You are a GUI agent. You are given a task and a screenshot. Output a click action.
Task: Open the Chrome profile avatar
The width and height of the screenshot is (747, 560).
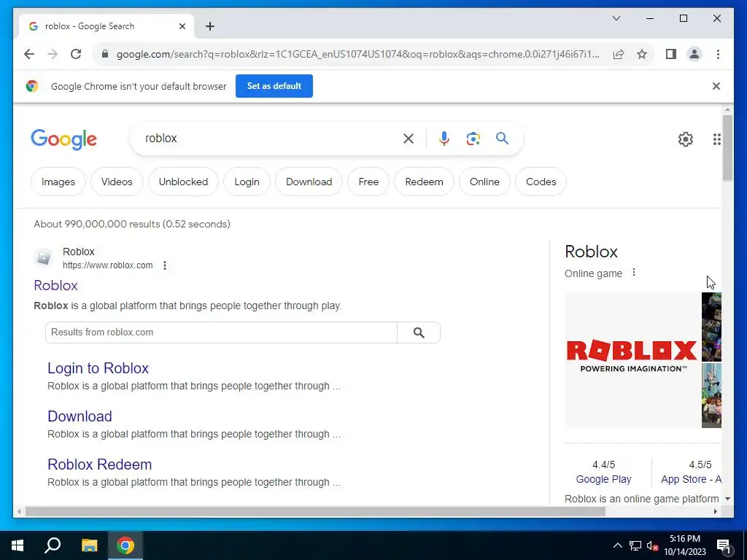click(x=694, y=54)
